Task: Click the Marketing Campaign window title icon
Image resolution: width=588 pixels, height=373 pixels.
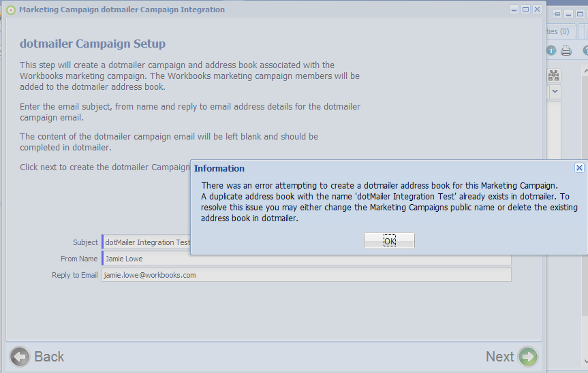Action: pyautogui.click(x=11, y=10)
